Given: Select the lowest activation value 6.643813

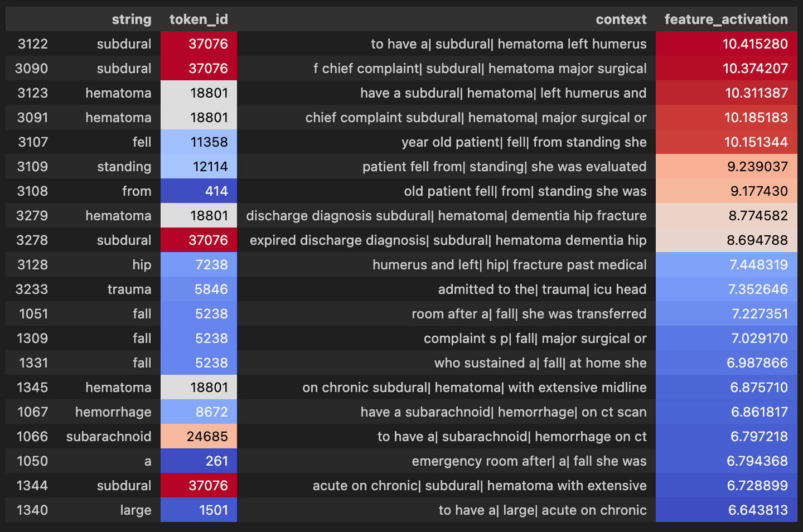Looking at the screenshot, I should [758, 510].
